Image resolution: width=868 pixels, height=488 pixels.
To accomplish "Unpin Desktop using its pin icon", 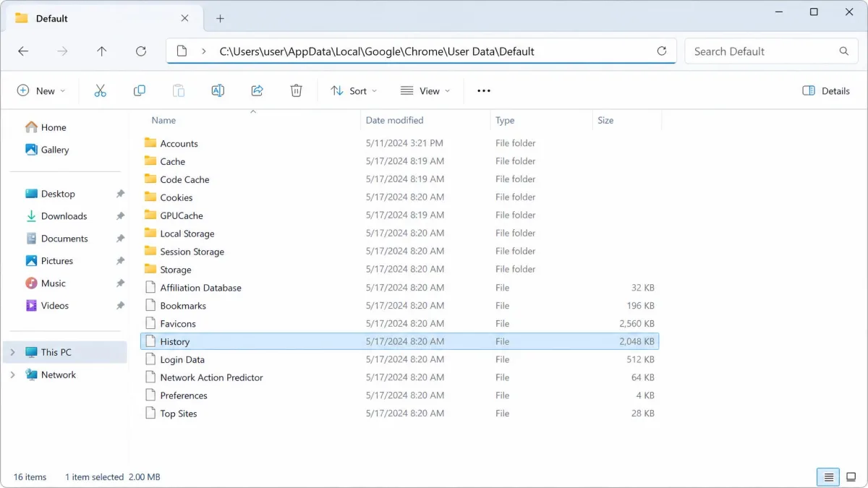I will pos(120,194).
